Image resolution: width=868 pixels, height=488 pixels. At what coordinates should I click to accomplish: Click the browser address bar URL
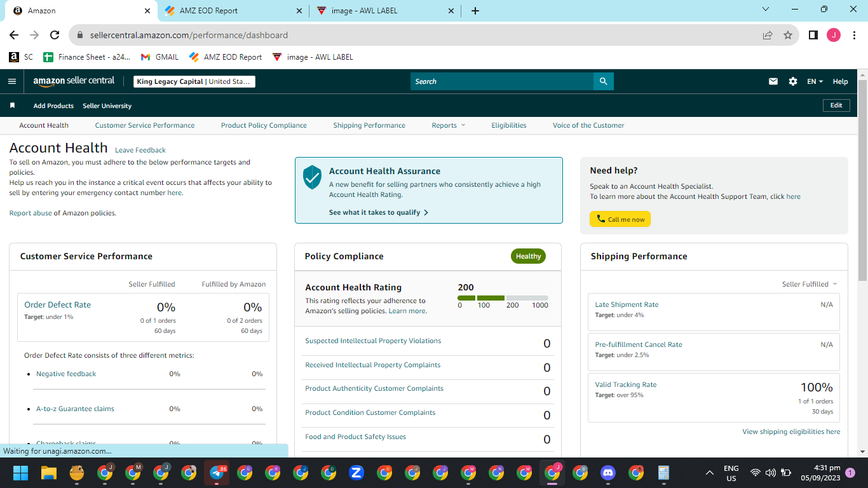pyautogui.click(x=189, y=36)
